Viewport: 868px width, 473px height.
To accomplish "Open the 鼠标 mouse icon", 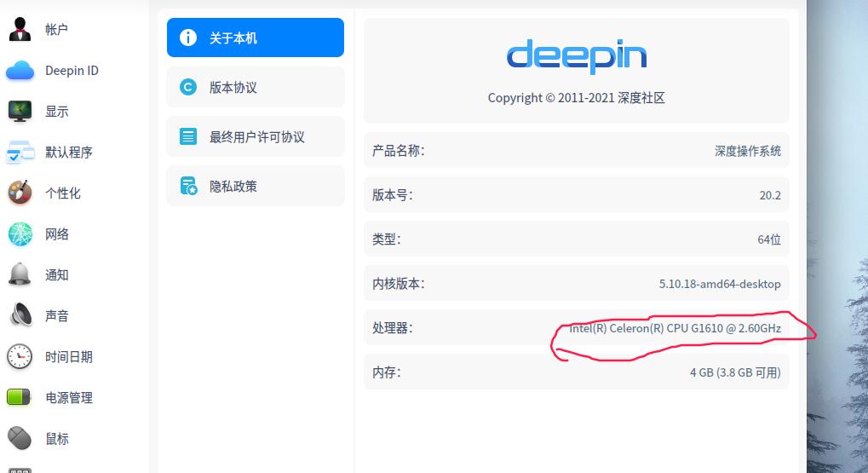I will (20, 438).
